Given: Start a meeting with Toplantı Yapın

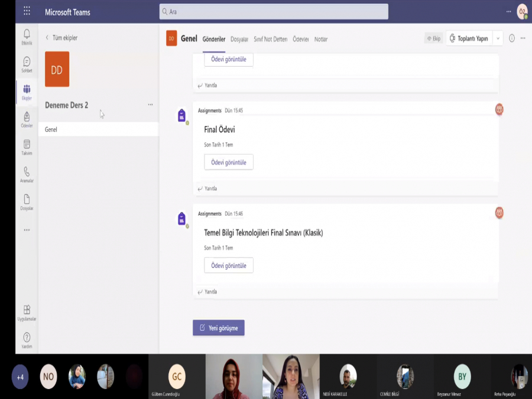Looking at the screenshot, I should tap(469, 38).
